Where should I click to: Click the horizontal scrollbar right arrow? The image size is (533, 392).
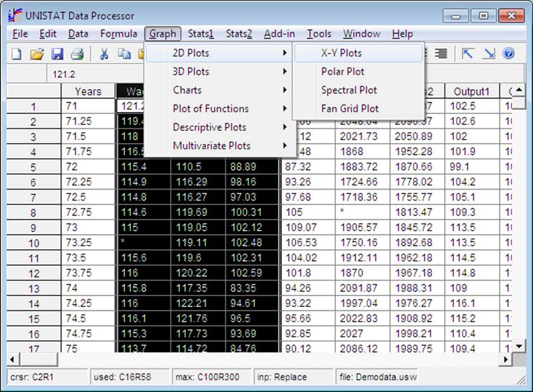(506, 360)
